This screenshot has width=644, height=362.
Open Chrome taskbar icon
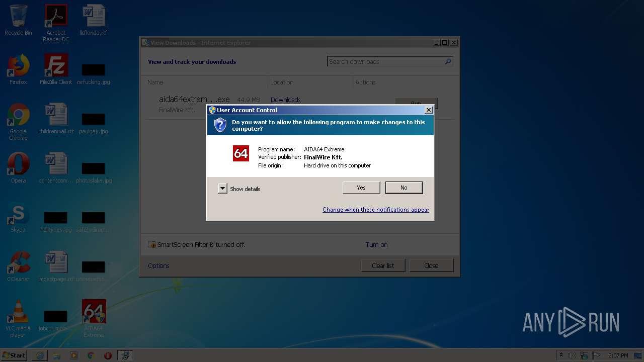coord(91,355)
